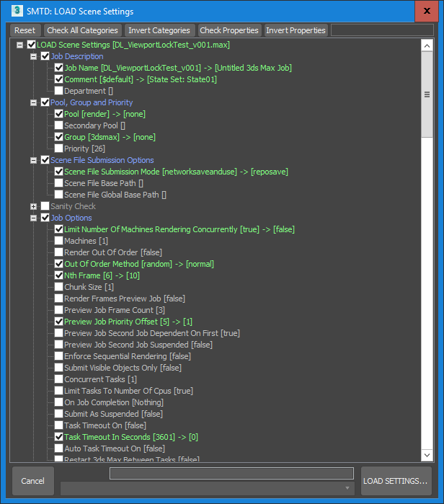The height and width of the screenshot is (504, 444).
Task: Check the Chunk Size [1] checkbox
Action: (x=59, y=287)
